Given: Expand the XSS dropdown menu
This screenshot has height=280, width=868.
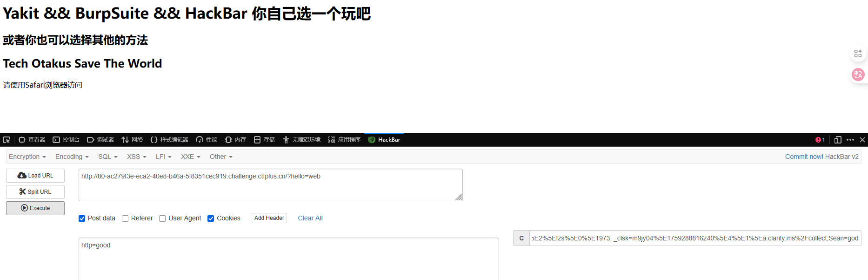Looking at the screenshot, I should pyautogui.click(x=137, y=157).
